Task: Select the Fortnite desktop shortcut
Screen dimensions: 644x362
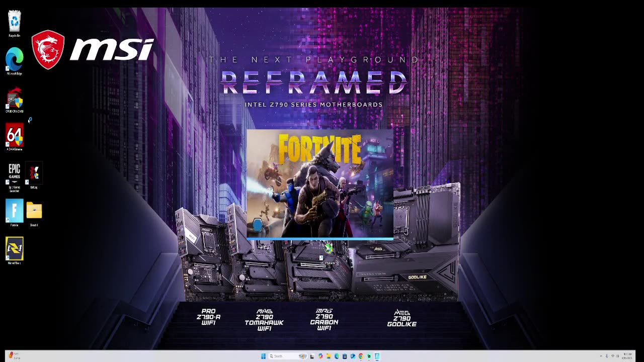Action: (x=15, y=213)
